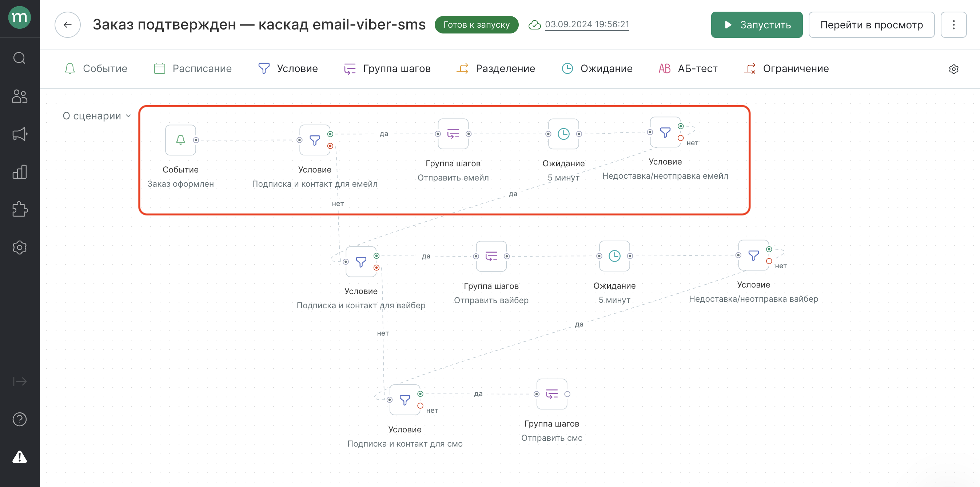Open reports via bar chart sidebar icon
Image resolution: width=980 pixels, height=487 pixels.
(x=19, y=172)
